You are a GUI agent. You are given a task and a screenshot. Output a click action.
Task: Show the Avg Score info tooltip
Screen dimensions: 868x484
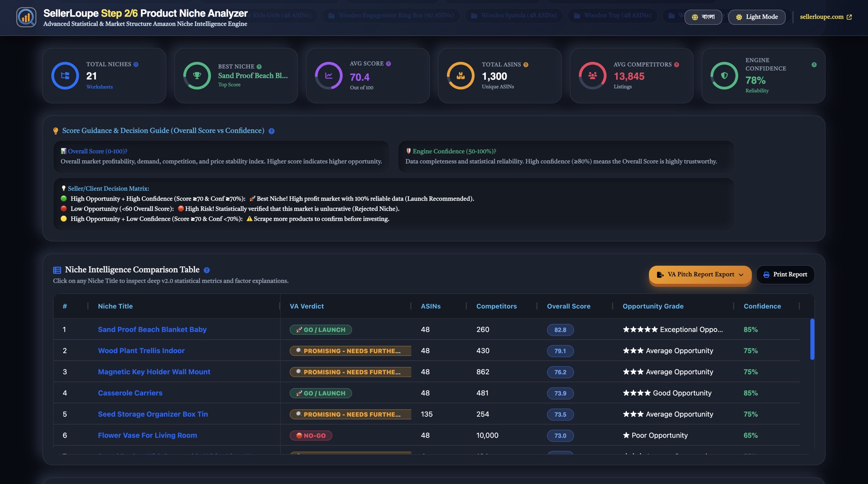click(x=388, y=64)
